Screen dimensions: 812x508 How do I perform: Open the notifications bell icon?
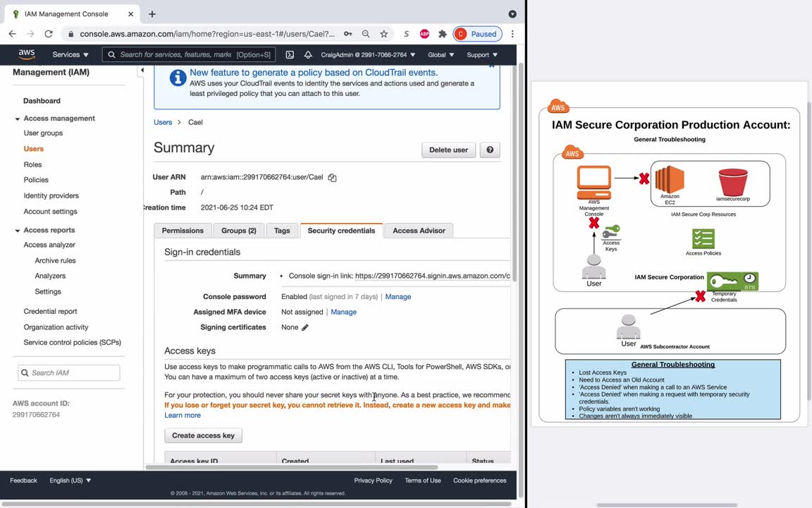[x=307, y=54]
